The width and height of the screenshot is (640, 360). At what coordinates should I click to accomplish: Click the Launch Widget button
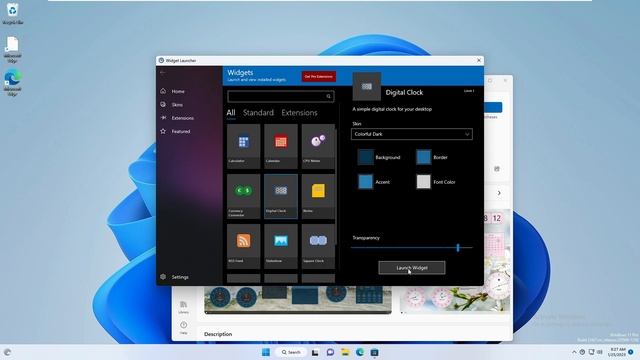[412, 268]
